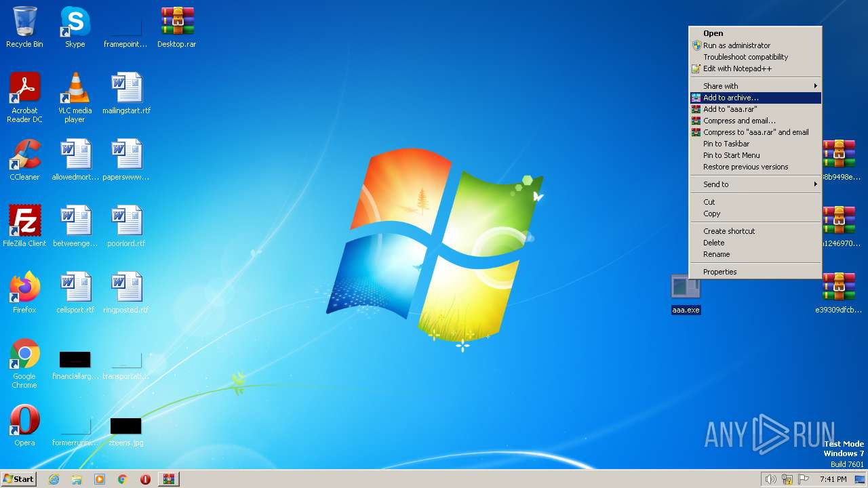Switch to WinRAR taskbar button

click(169, 479)
